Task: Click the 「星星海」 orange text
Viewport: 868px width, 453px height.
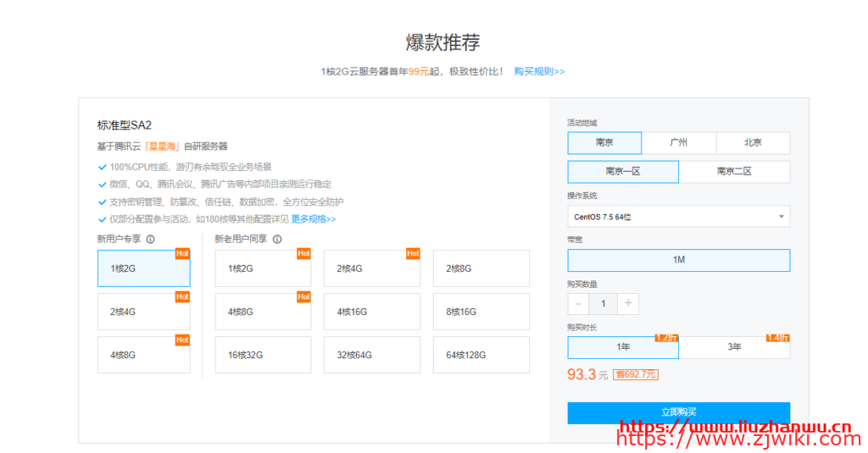Action: [162, 146]
